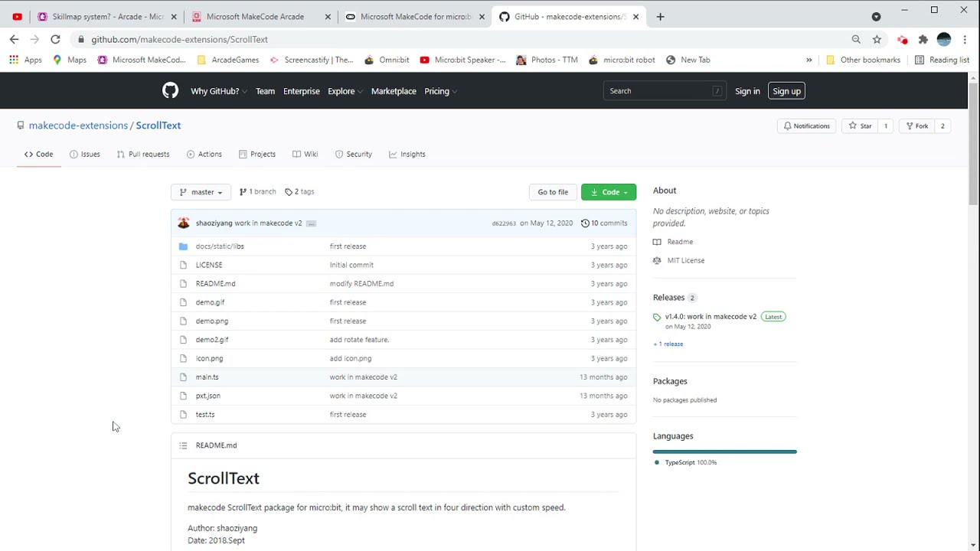
Task: Open Maps bookmark
Action: 69,60
